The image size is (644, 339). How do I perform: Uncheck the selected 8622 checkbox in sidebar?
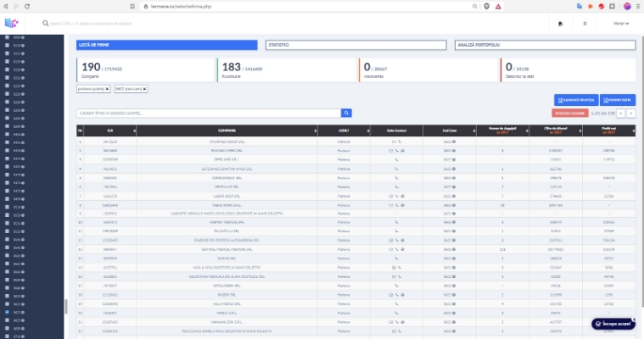click(x=7, y=313)
